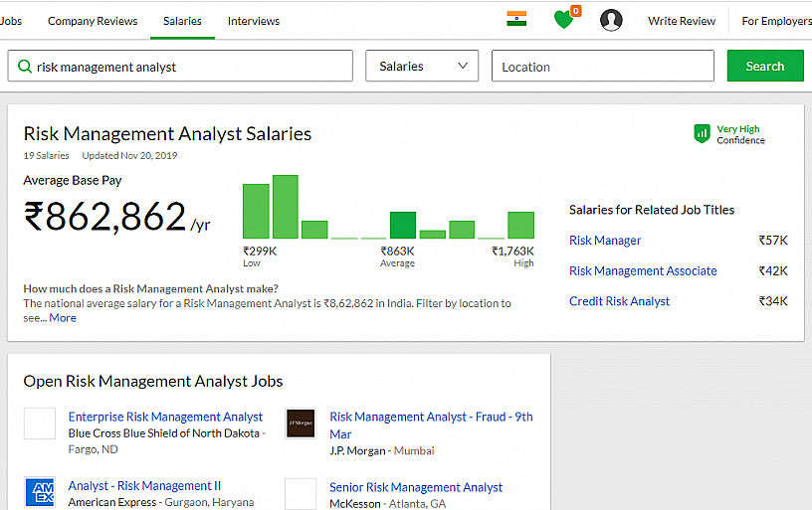Focus the risk management analyst search field

pos(180,66)
